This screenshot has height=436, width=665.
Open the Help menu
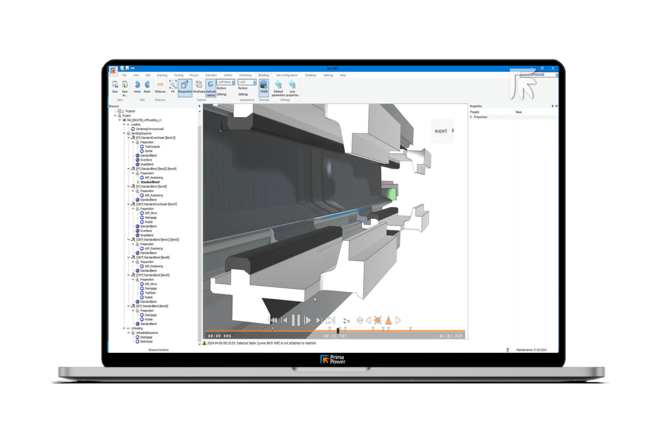coord(343,75)
